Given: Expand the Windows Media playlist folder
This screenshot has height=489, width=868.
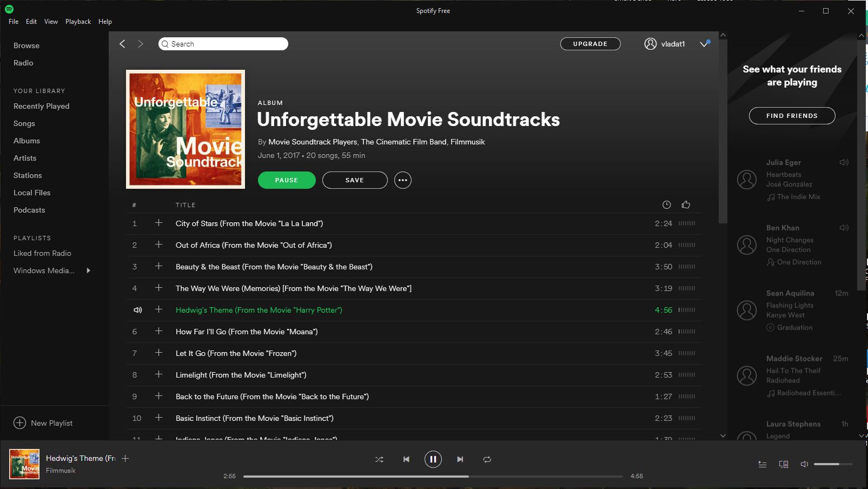Looking at the screenshot, I should pyautogui.click(x=89, y=270).
